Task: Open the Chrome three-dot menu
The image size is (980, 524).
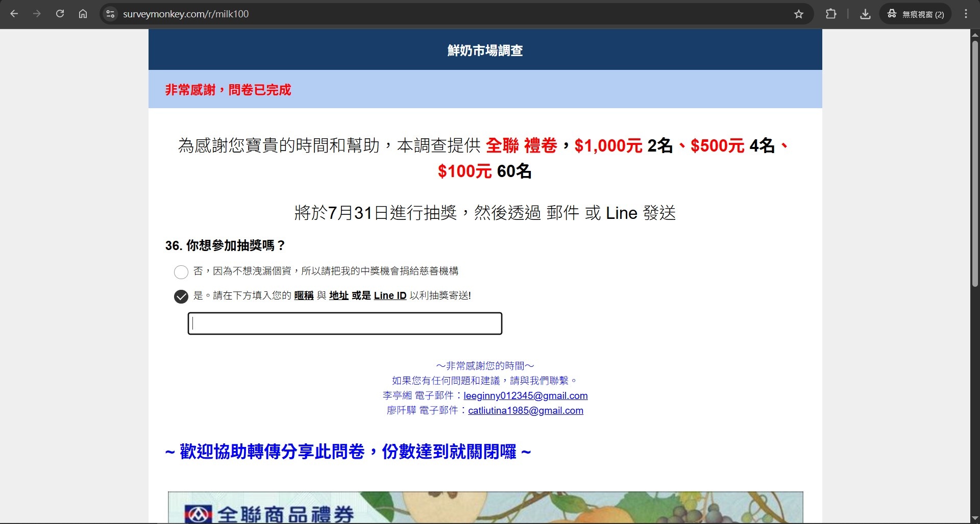Action: click(966, 14)
